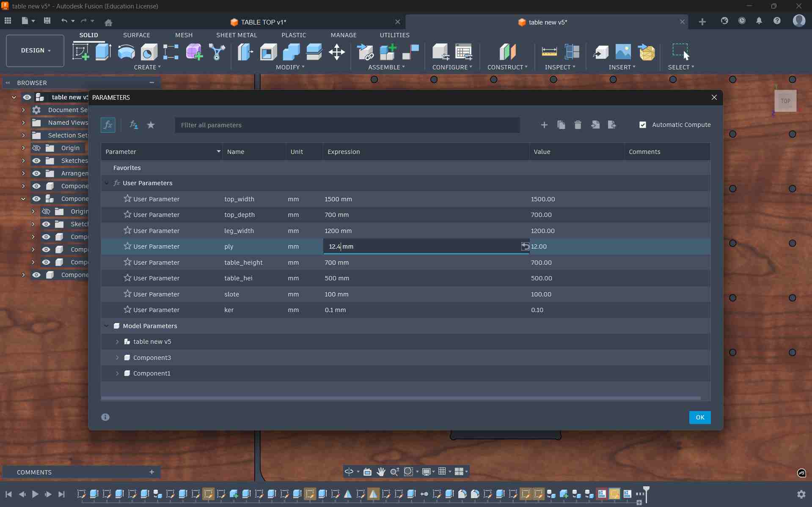Show the hidden Origin folder
This screenshot has width=812, height=507.
[x=37, y=148]
